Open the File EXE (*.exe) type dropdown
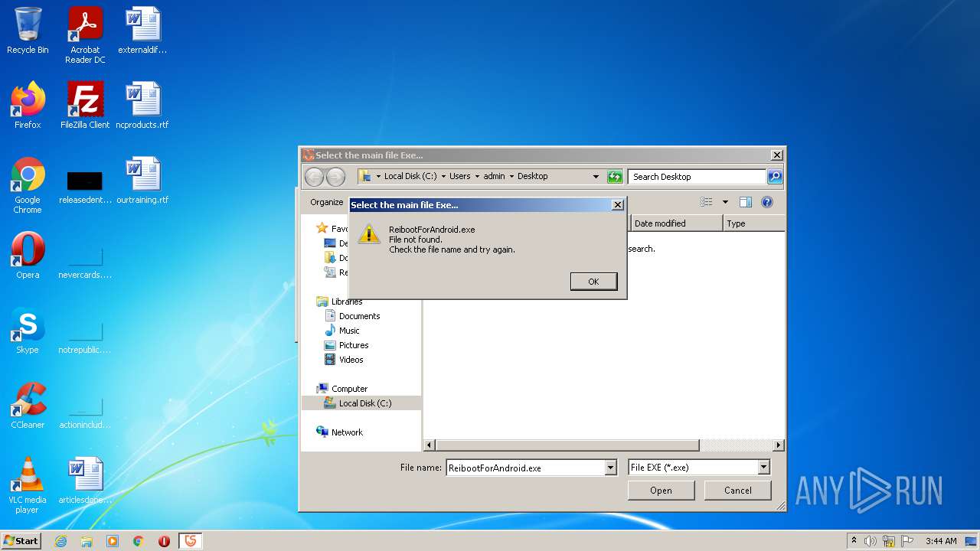Viewport: 980px width, 551px height. coord(698,468)
